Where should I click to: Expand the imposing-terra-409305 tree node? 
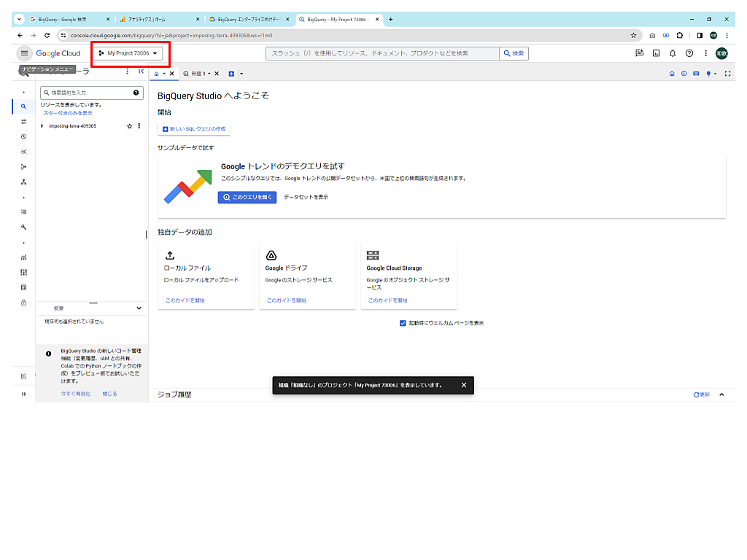click(x=42, y=126)
